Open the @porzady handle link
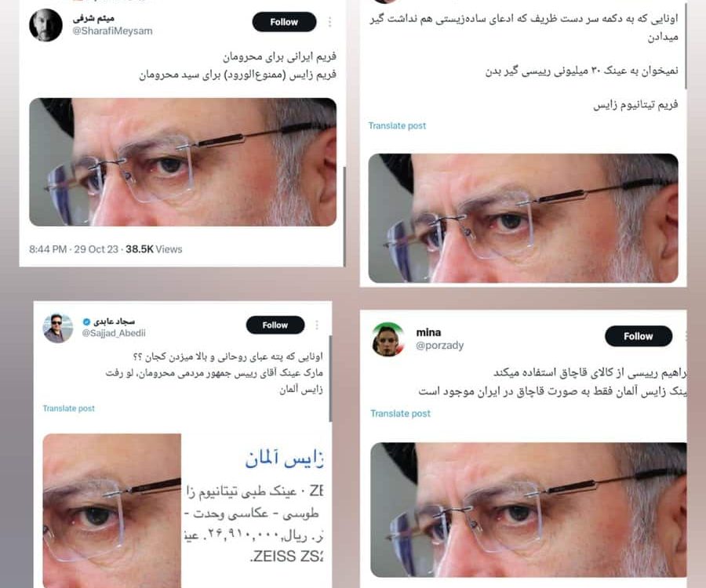 click(440, 346)
